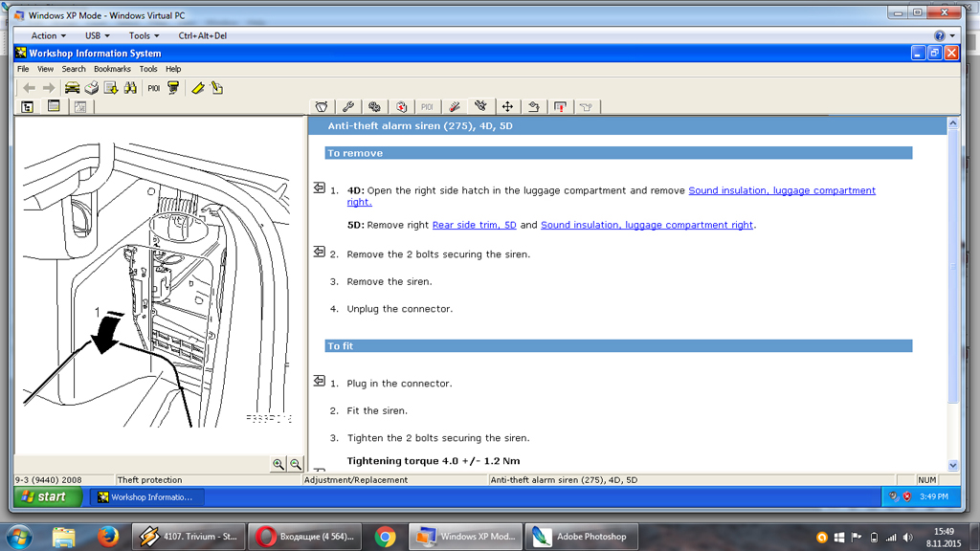Open the View menu

45,69
